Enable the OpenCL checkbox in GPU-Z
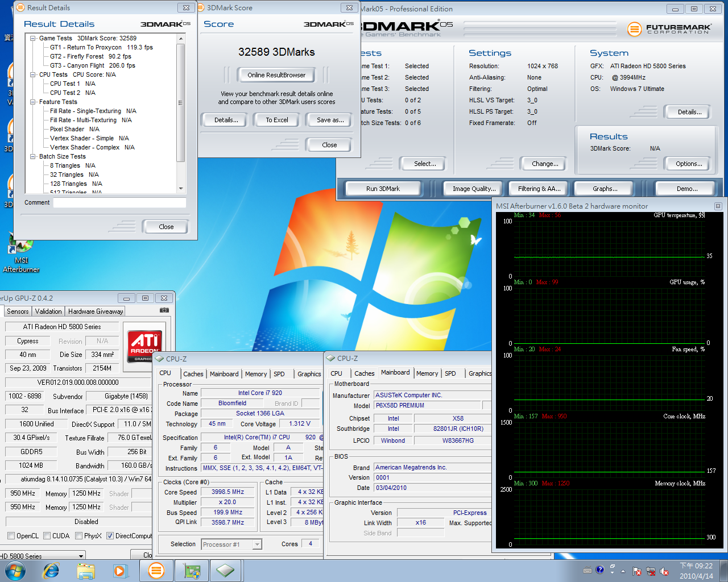The width and height of the screenshot is (728, 582). [11, 536]
